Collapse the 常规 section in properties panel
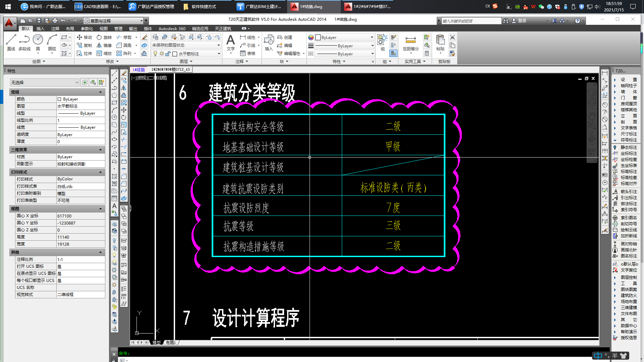The image size is (644, 362). [100, 92]
